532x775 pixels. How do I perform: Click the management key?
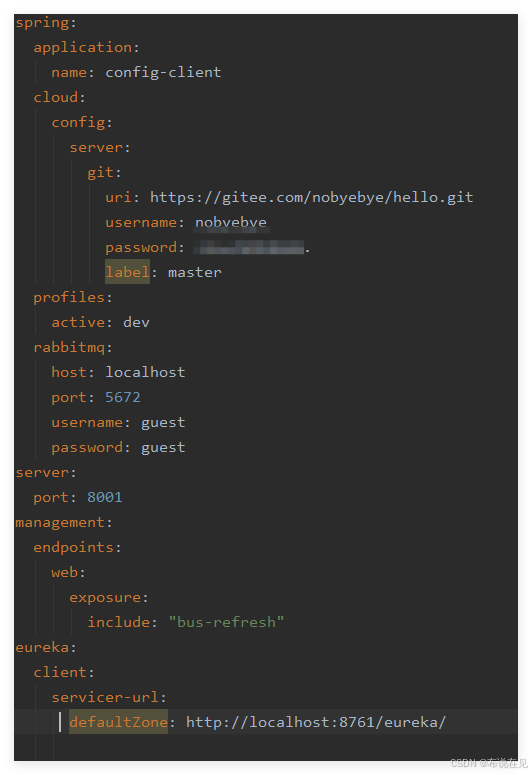pyautogui.click(x=60, y=522)
